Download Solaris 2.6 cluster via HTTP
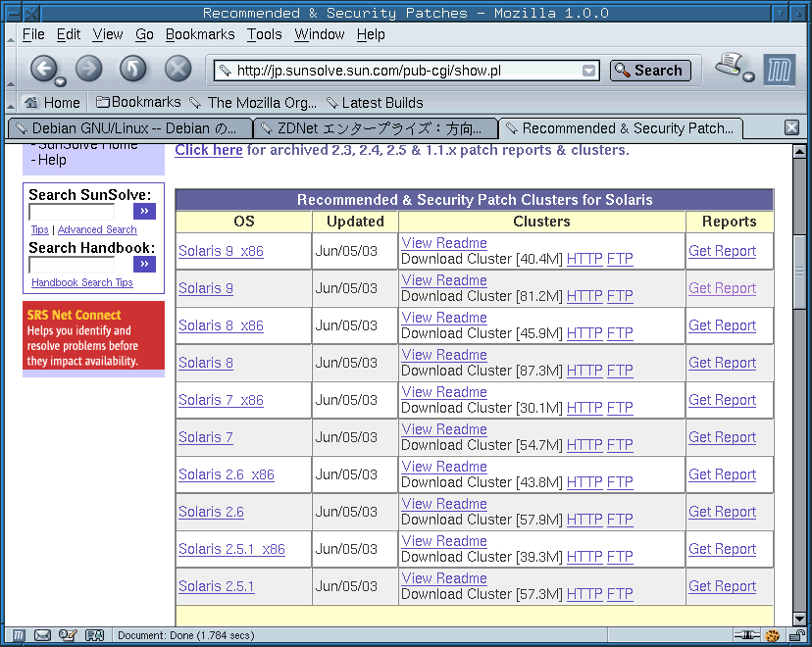The width and height of the screenshot is (812, 647). pyautogui.click(x=584, y=520)
